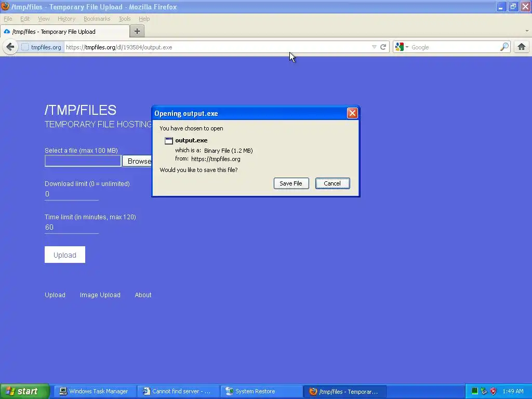Click the green CPU usage tray icon
This screenshot has height=399, width=532.
coord(475,391)
